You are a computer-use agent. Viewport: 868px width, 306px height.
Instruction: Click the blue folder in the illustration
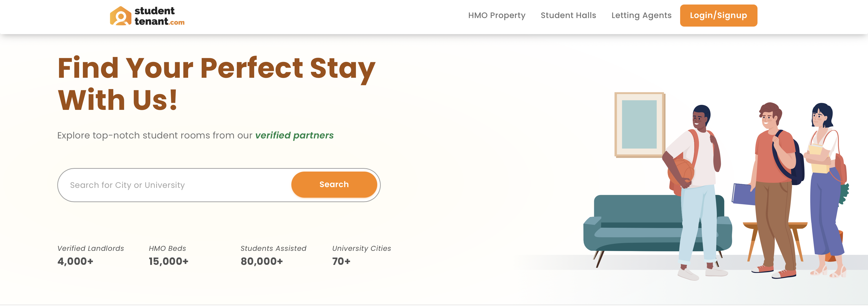(743, 194)
